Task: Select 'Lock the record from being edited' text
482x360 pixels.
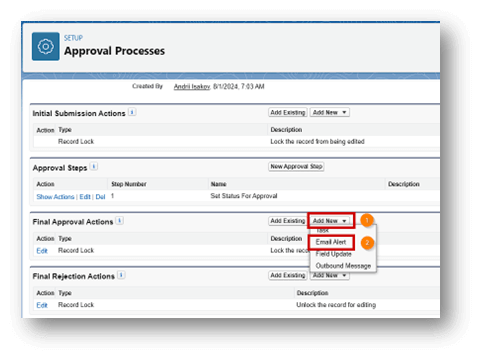Action: (317, 142)
